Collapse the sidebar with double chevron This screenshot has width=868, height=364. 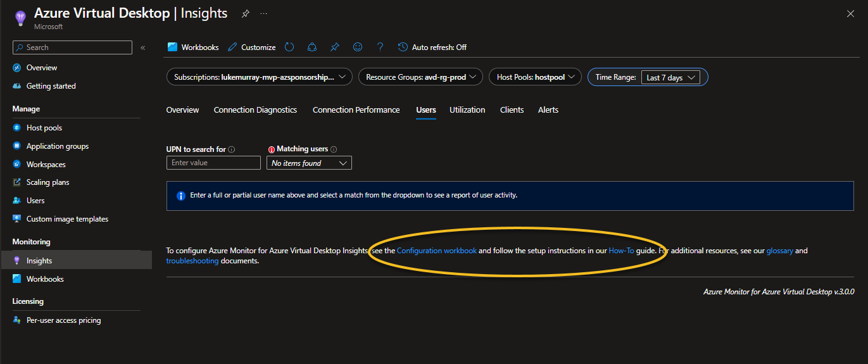[143, 47]
